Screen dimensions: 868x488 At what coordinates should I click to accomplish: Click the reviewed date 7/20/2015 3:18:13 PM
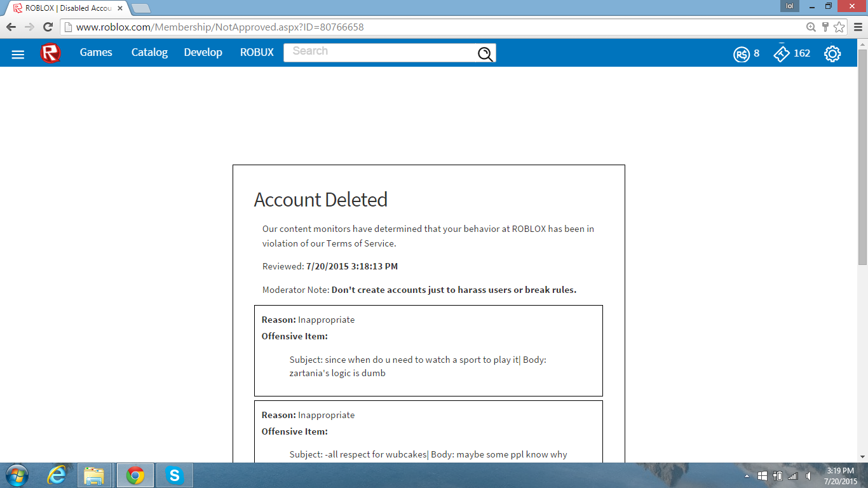352,266
